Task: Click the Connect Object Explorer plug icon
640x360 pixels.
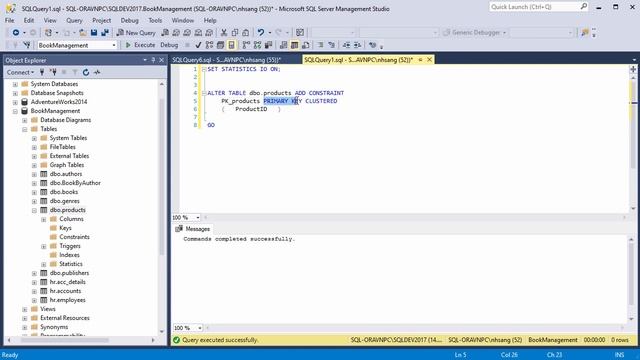Action: [42, 72]
